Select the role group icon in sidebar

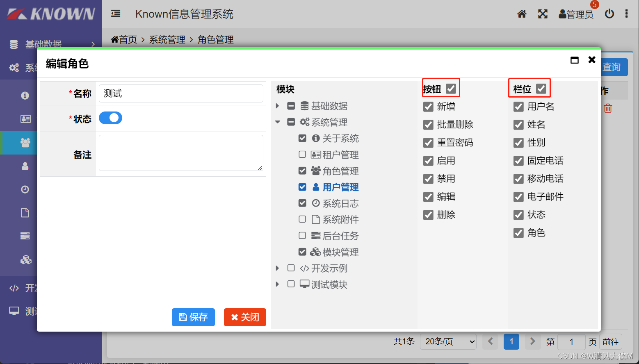[25, 143]
